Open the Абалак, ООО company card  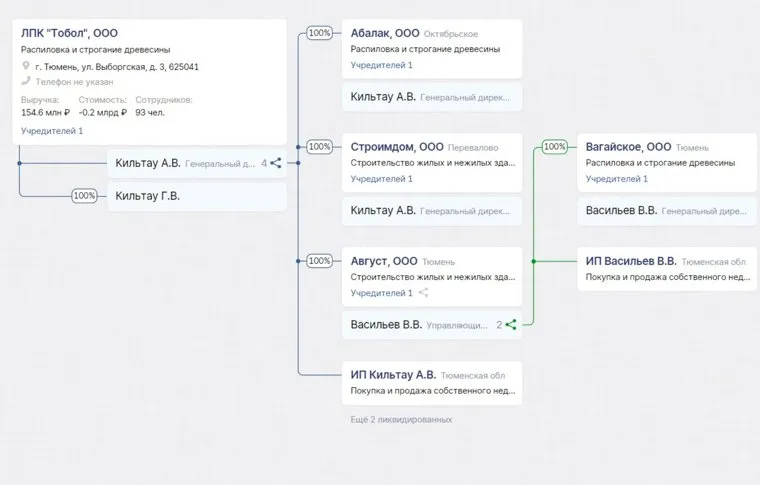[x=384, y=33]
